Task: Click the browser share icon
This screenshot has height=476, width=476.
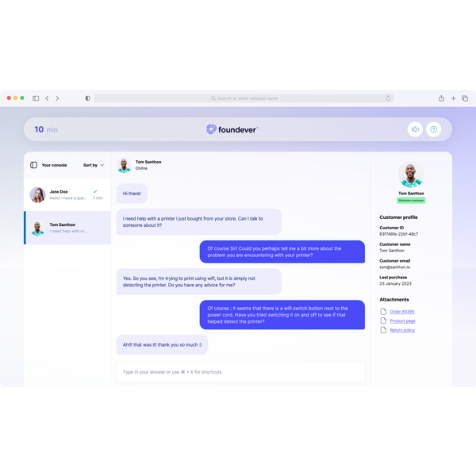Action: pos(441,98)
